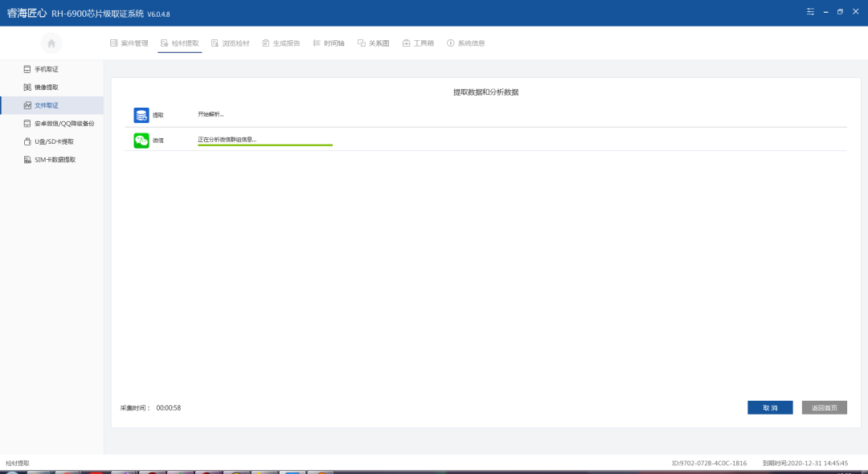Open the 时间轴 timeline tab
This screenshot has height=474, width=868.
329,43
